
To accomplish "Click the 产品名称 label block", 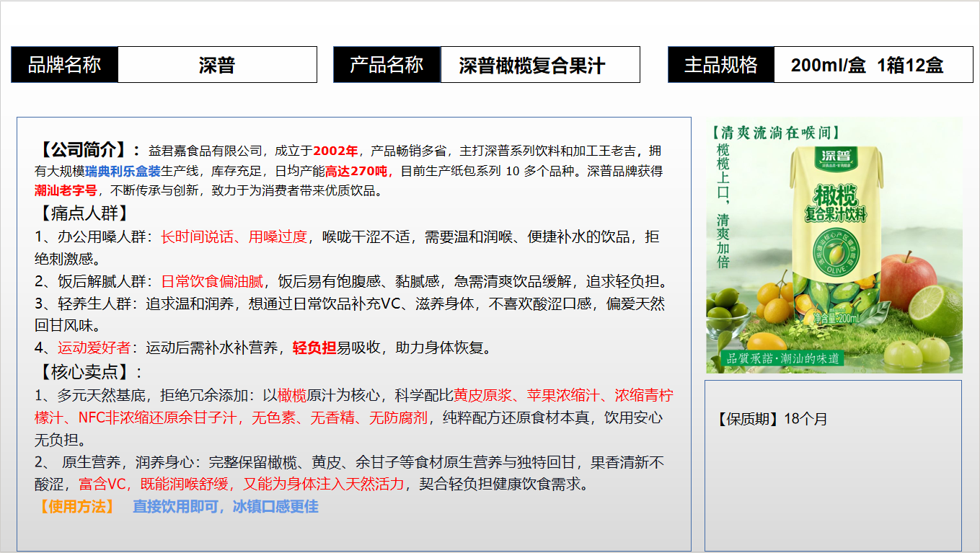I will [x=387, y=65].
